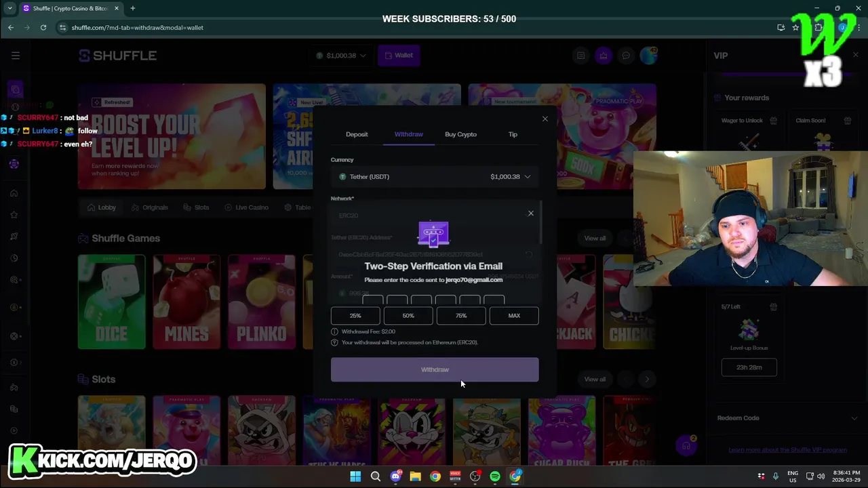Open the hamburger sidebar menu
The height and width of the screenshot is (488, 868).
tap(16, 56)
